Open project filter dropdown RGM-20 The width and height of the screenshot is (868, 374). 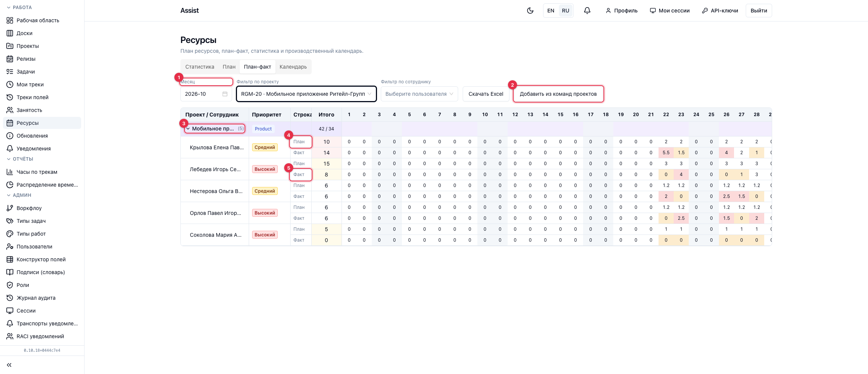[306, 94]
